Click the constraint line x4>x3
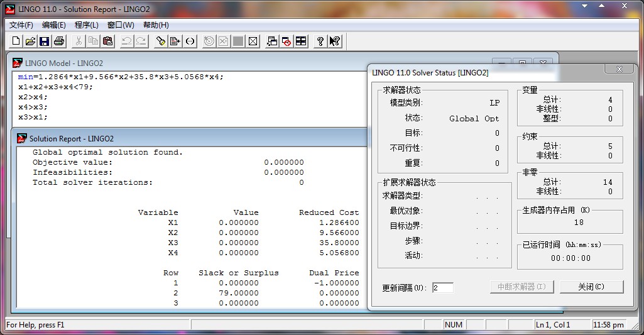The height and width of the screenshot is (335, 644). [x=33, y=107]
